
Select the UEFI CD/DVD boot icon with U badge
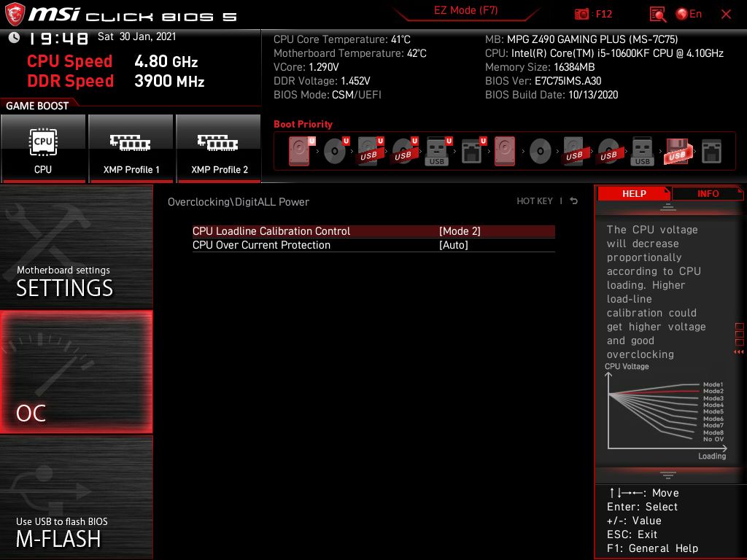336,151
